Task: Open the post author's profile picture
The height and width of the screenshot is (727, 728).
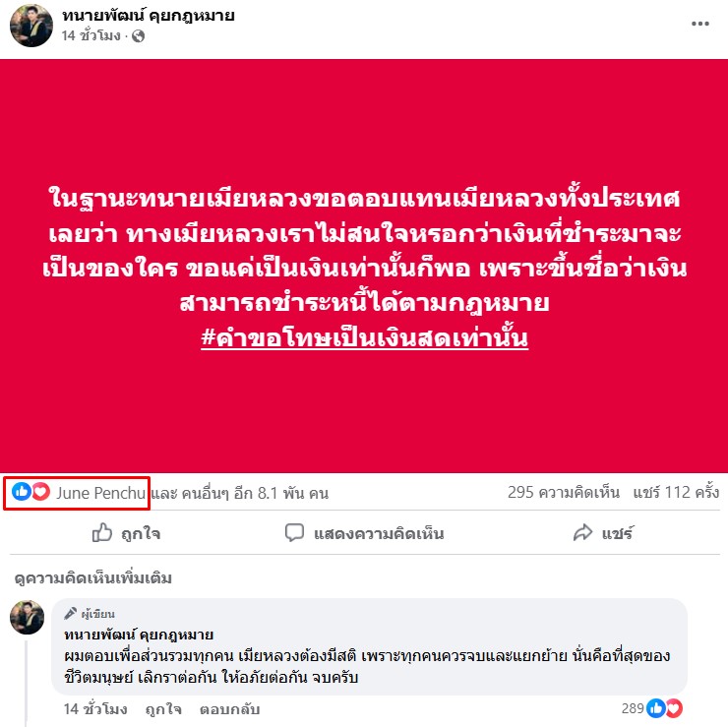Action: [31, 26]
